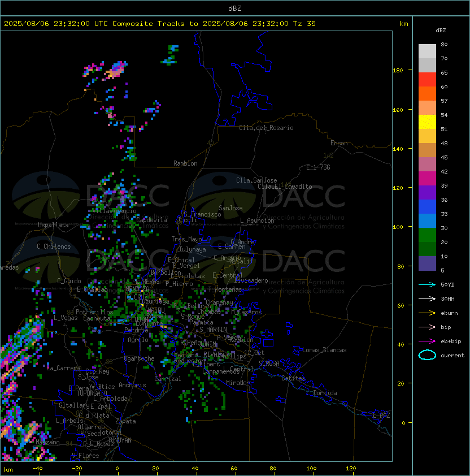Click the 'V_Flores' map label
Viewport: 470px width, 476px height.
tap(85, 456)
